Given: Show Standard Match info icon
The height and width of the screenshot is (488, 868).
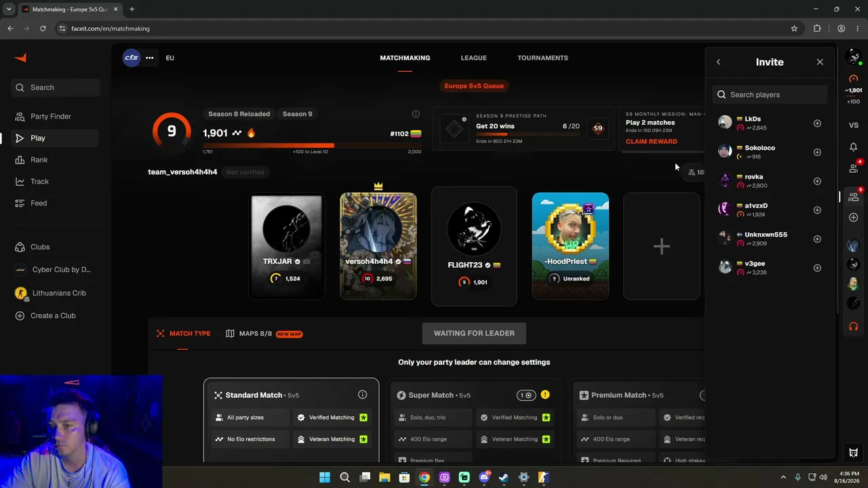Looking at the screenshot, I should 362,394.
